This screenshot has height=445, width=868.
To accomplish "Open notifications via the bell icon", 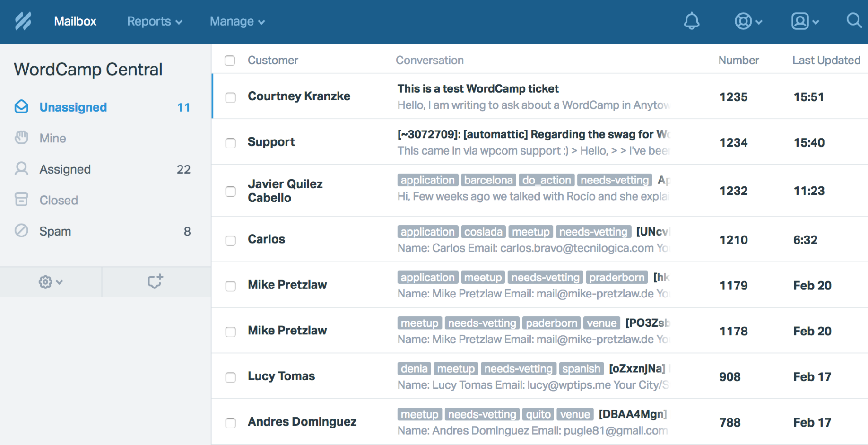I will [x=692, y=21].
